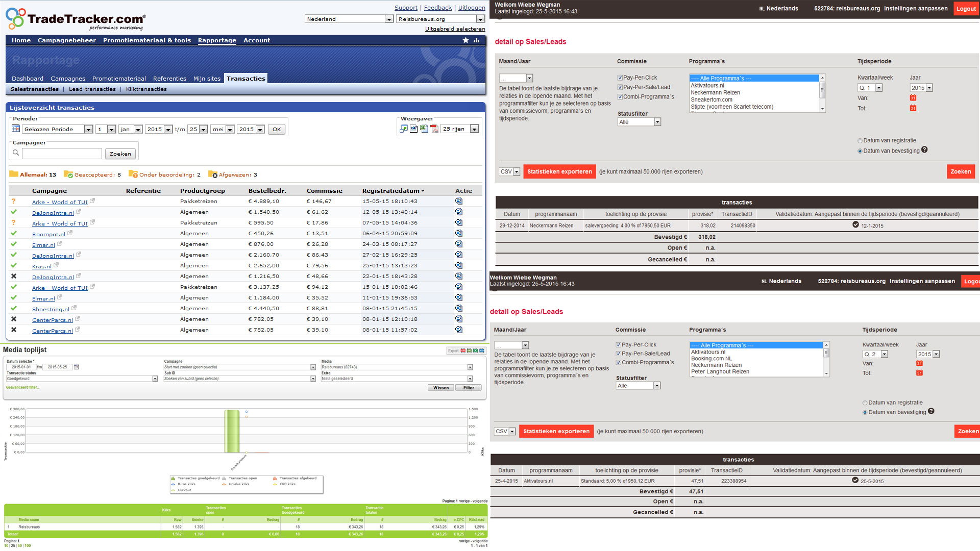Open the Campagnebeheer menu
The image size is (980, 551).
[67, 40]
